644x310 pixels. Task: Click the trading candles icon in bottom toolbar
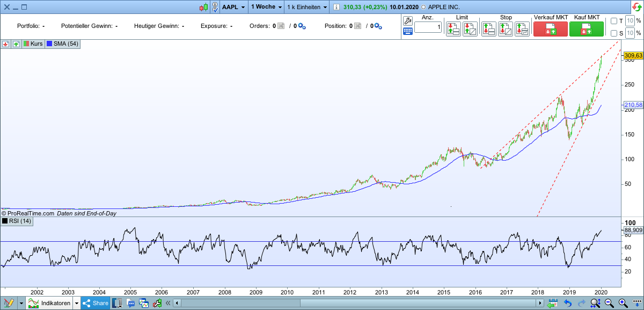pyautogui.click(x=157, y=303)
